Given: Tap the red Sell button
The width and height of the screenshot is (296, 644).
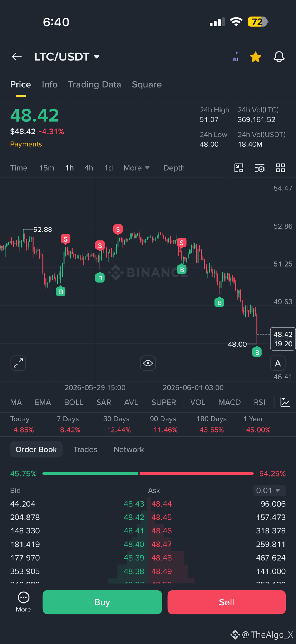Looking at the screenshot, I should click(x=227, y=602).
